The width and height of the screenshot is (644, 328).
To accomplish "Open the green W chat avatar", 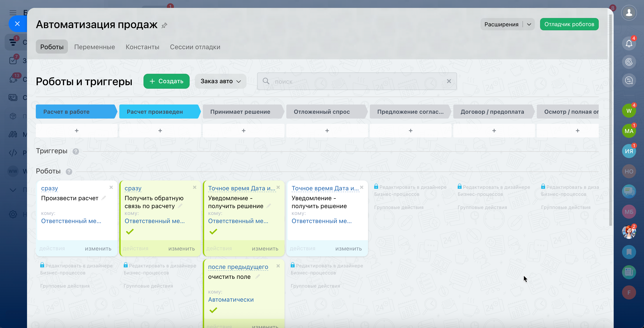I will (x=629, y=111).
